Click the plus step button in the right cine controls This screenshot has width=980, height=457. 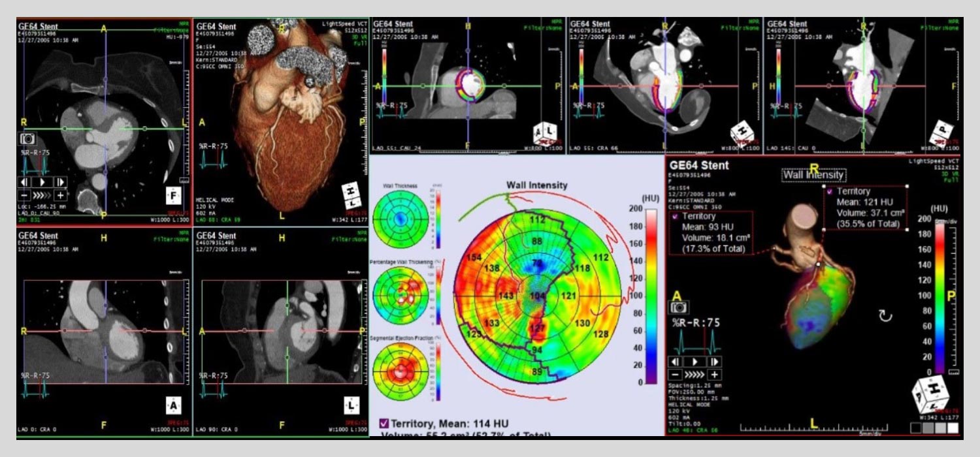tap(715, 373)
